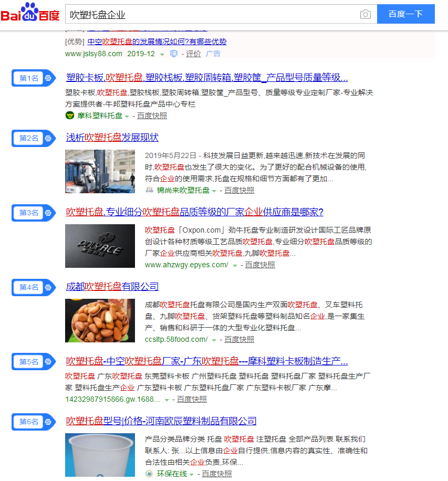Click the POLYACE logo thumbnail
448x481 pixels.
(100, 246)
